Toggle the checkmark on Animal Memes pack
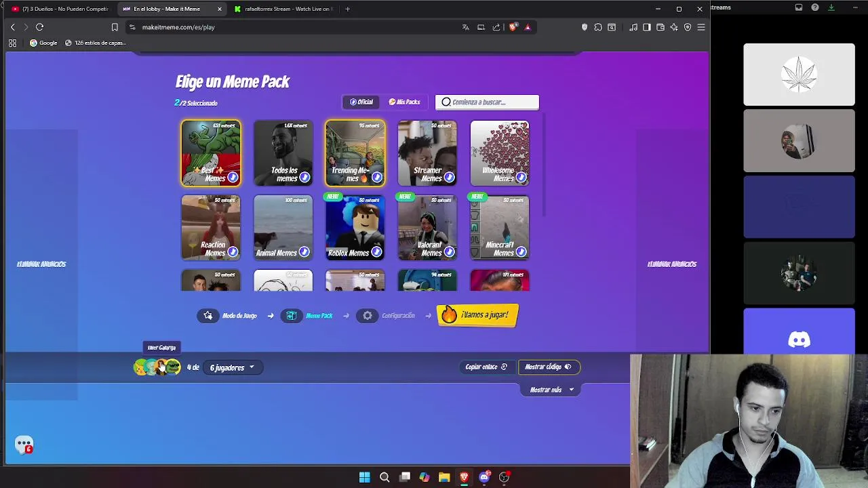 [x=304, y=252]
